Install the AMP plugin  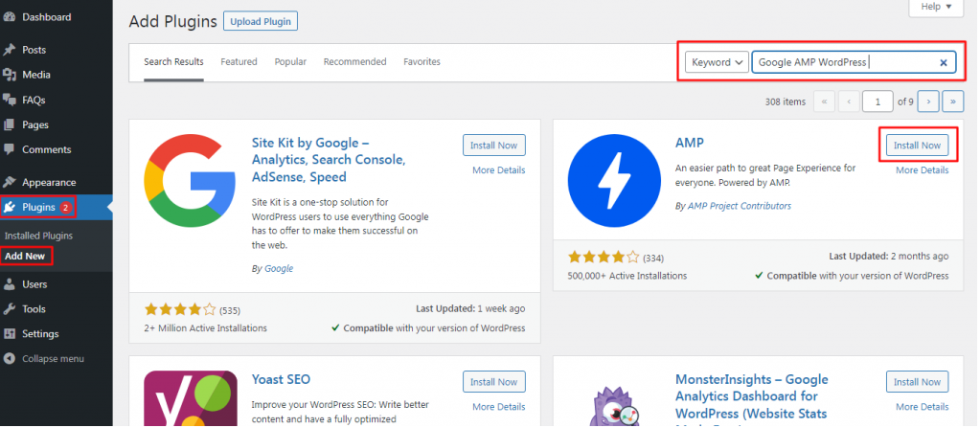click(x=917, y=145)
